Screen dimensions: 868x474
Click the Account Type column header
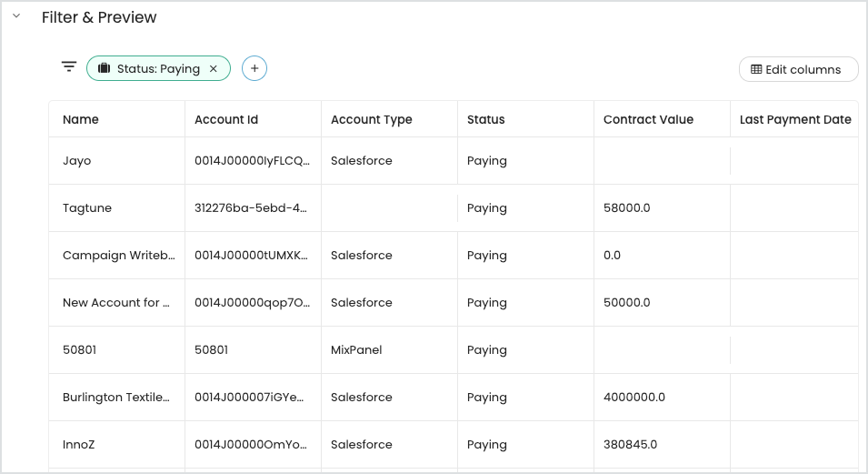(372, 119)
